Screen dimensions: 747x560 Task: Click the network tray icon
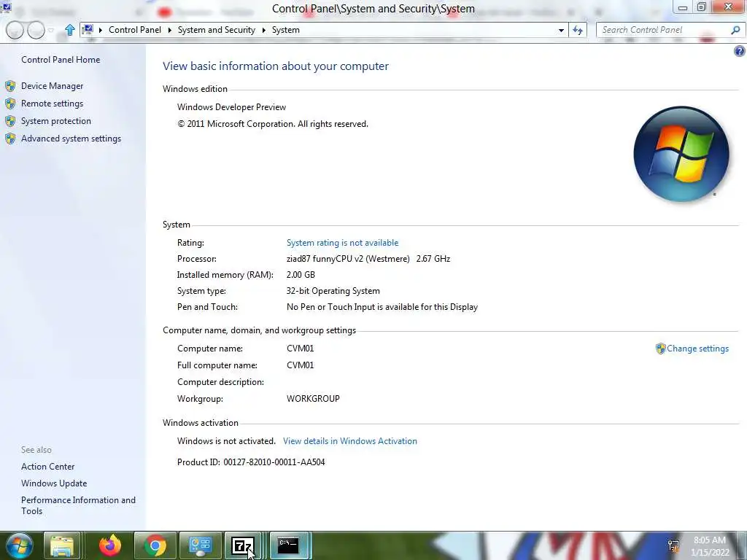tap(673, 545)
